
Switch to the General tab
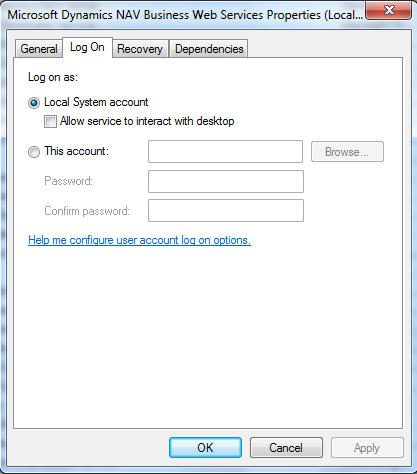tap(39, 49)
